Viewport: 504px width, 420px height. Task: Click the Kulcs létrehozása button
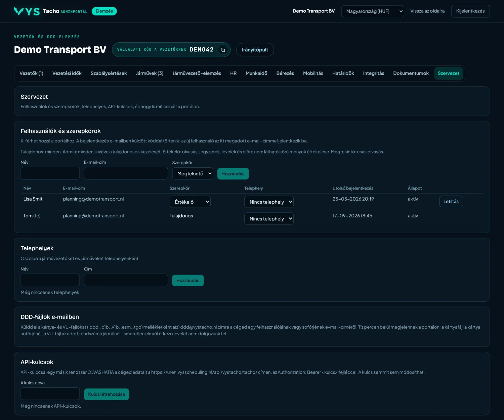107,394
